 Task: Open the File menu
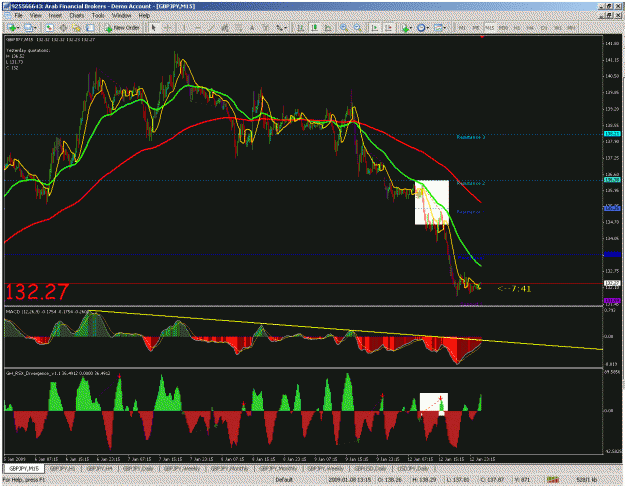(x=18, y=16)
